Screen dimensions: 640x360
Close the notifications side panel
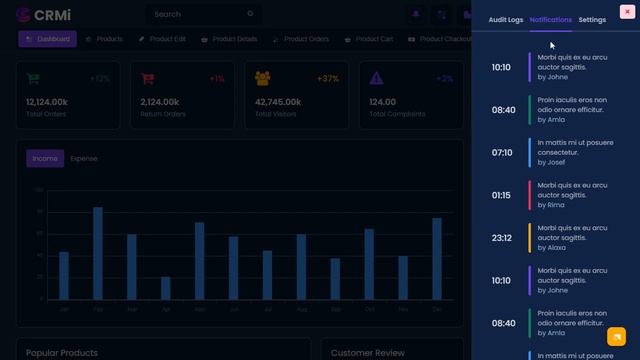click(627, 12)
